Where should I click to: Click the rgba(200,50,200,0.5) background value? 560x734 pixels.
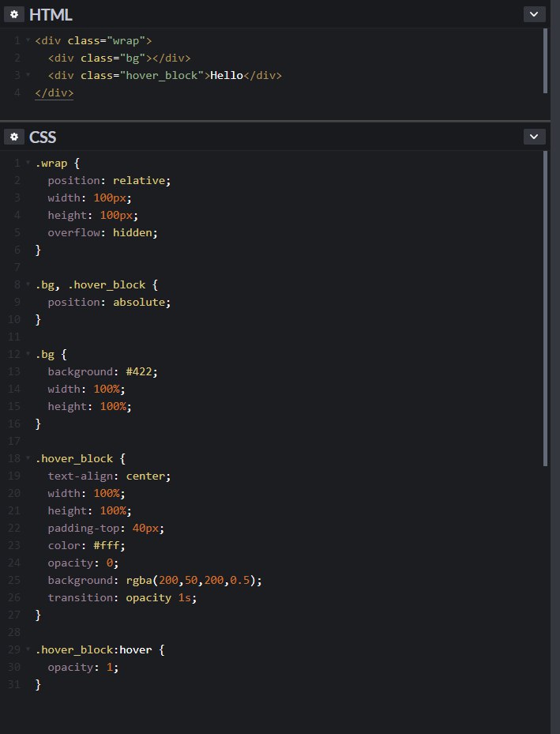(191, 581)
